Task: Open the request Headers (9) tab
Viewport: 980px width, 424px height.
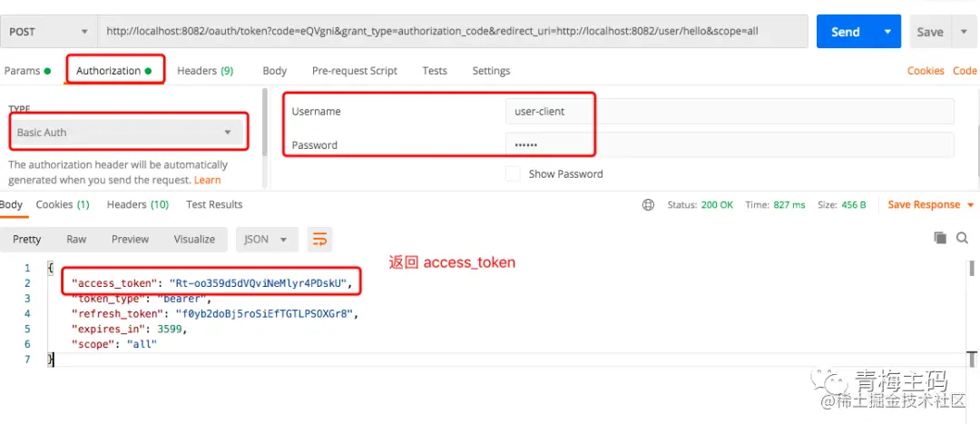Action: [x=205, y=71]
